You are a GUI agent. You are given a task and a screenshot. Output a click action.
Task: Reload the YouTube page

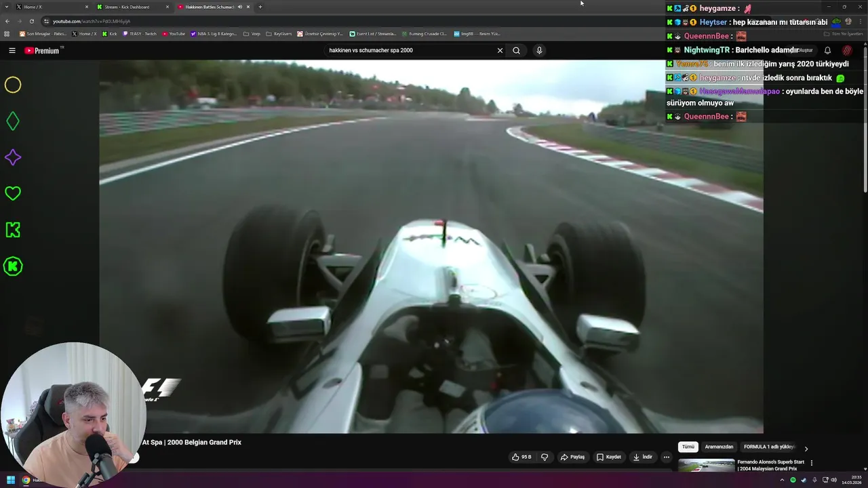coord(31,21)
